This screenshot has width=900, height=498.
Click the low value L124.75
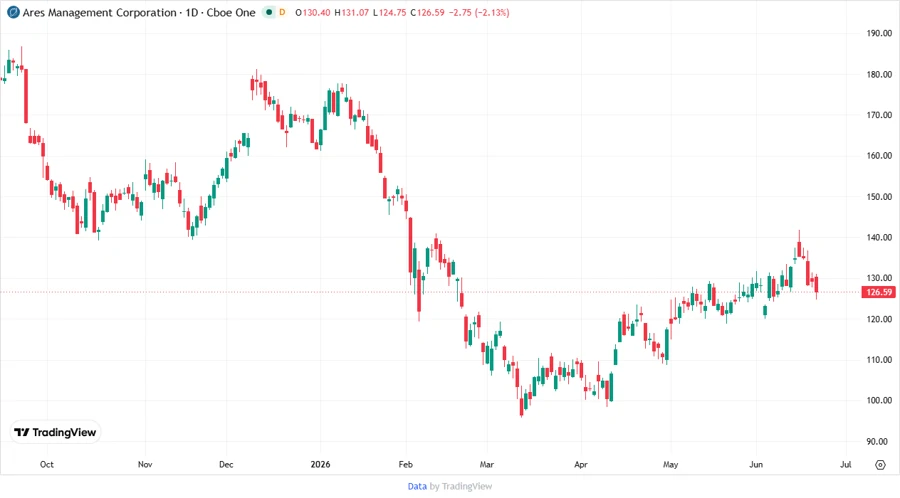pyautogui.click(x=390, y=12)
